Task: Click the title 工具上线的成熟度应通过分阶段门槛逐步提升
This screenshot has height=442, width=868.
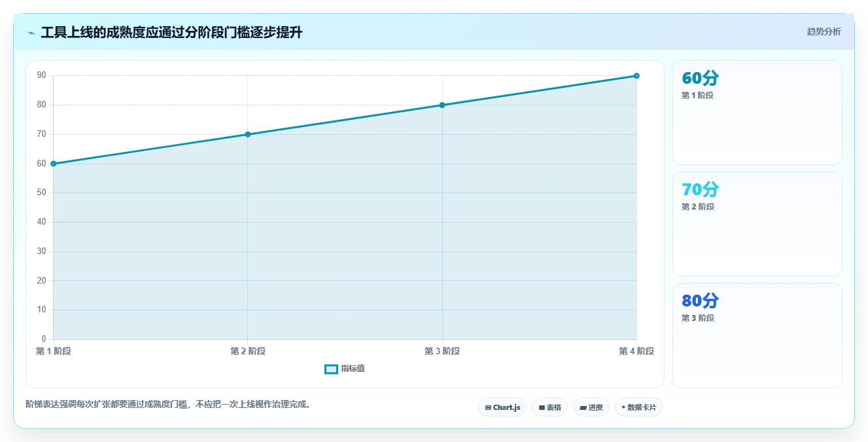Action: 171,33
